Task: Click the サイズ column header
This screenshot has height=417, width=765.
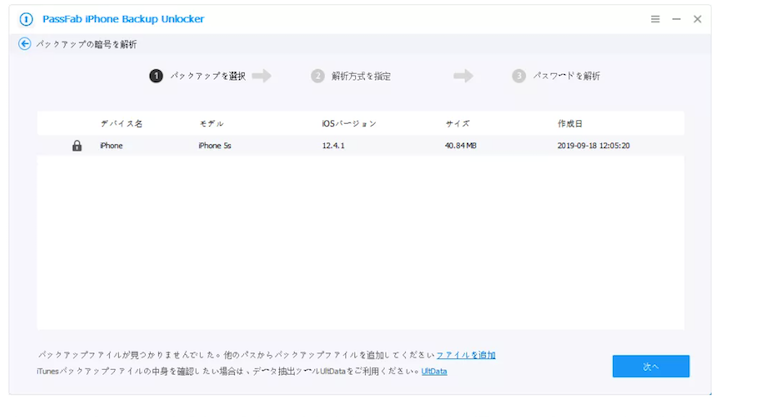Action: pyautogui.click(x=458, y=124)
